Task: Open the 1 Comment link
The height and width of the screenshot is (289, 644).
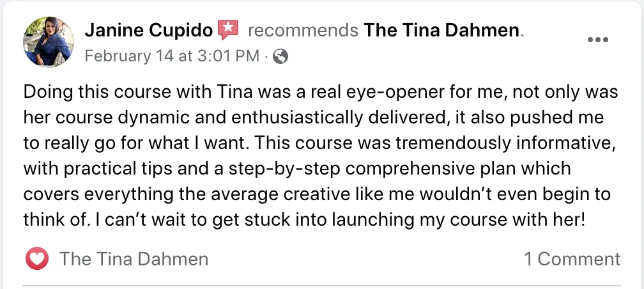Action: tap(572, 259)
